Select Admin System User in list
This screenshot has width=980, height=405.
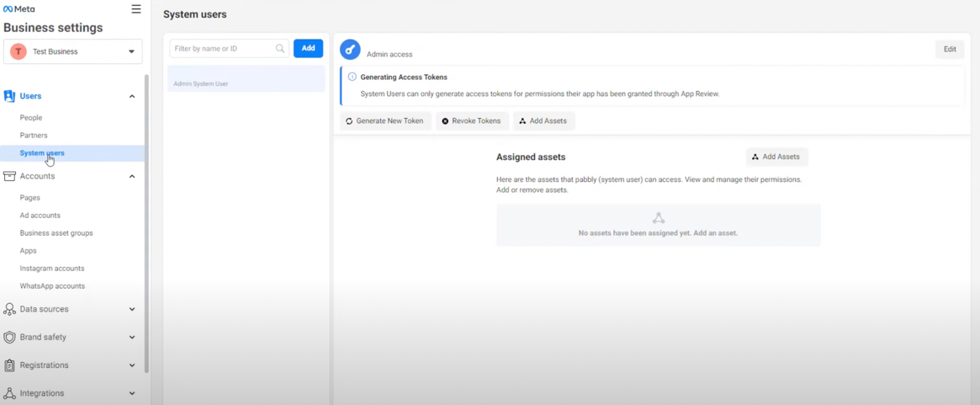(x=246, y=79)
